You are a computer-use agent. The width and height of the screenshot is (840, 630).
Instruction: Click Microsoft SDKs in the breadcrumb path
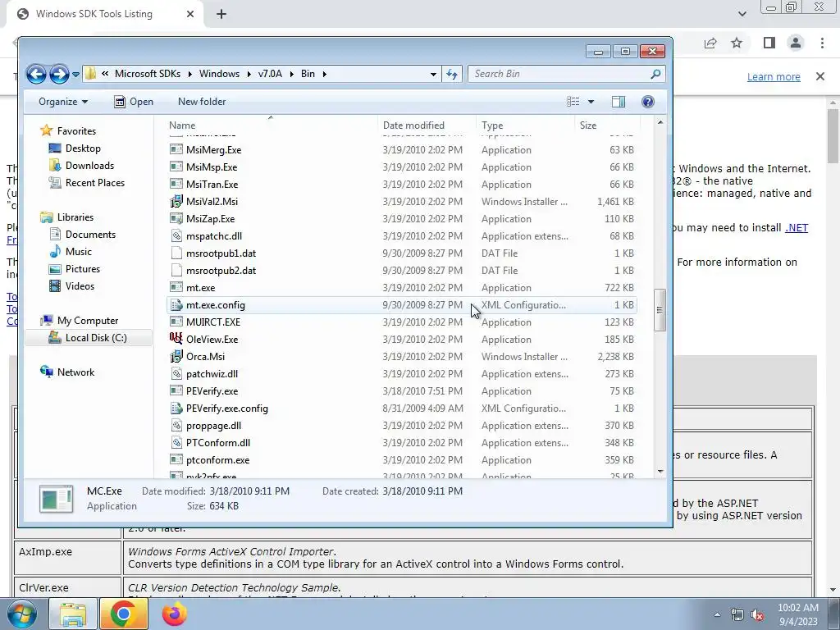point(148,74)
